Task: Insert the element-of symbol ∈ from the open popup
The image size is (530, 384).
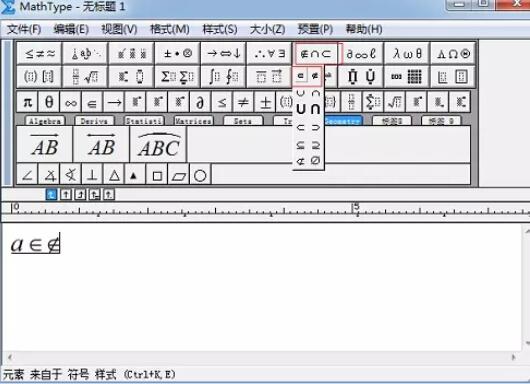Action: 300,76
